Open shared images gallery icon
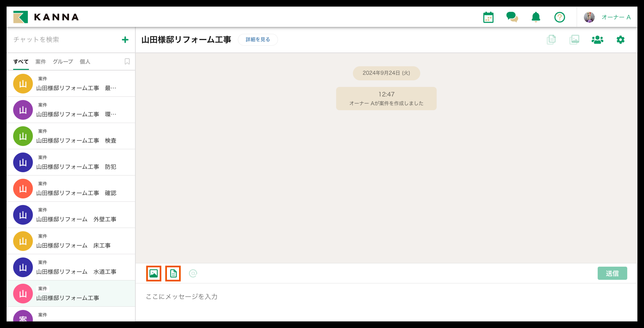The height and width of the screenshot is (328, 644). 574,40
